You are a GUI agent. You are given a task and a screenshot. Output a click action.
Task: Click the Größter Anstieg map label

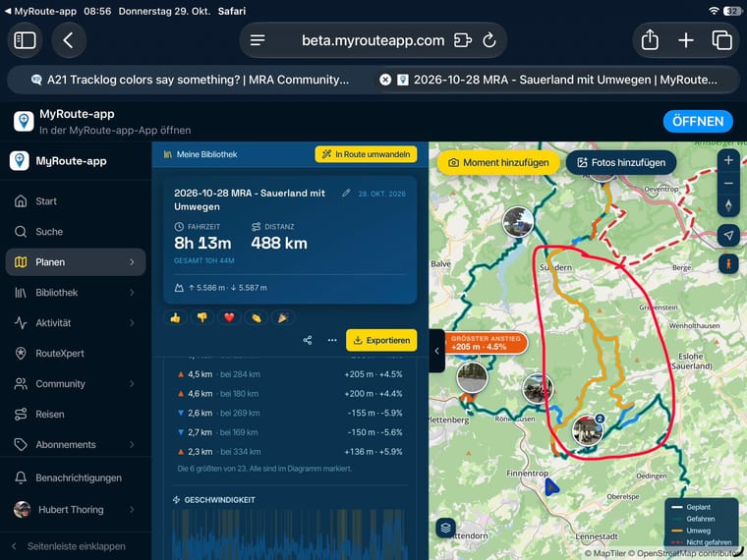(486, 343)
